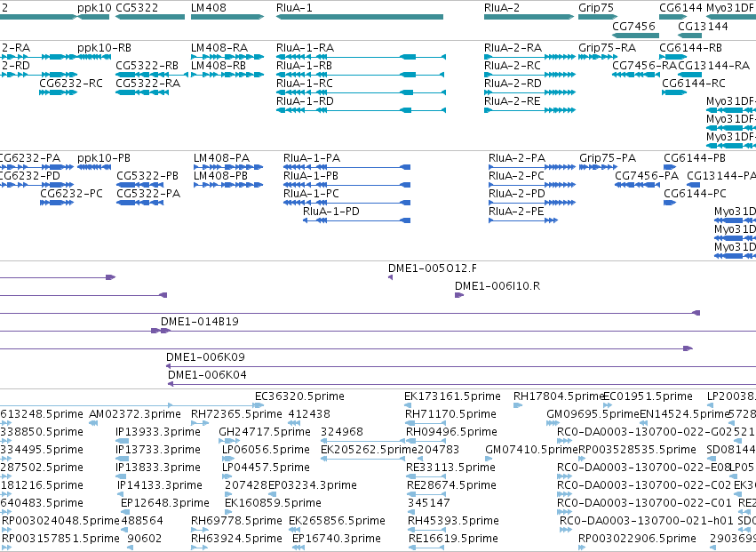Click the CG6232-RC transcript label
The height and width of the screenshot is (552, 756).
pyautogui.click(x=71, y=84)
